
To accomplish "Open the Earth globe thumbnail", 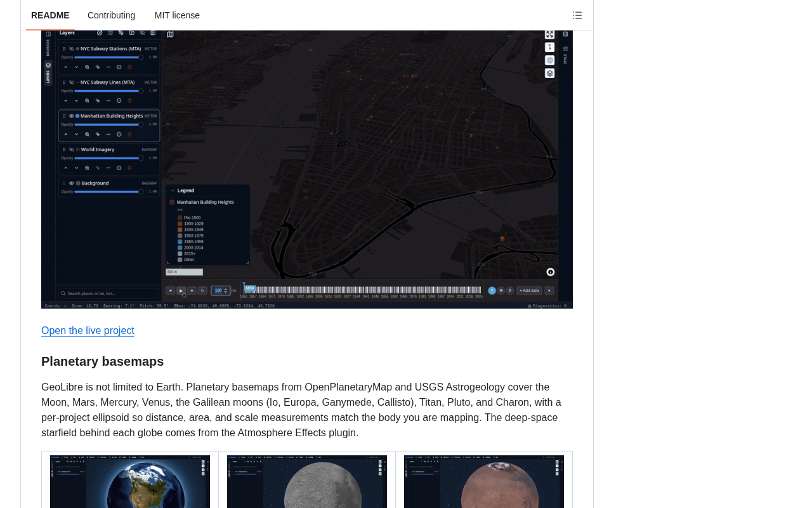I will [130, 481].
